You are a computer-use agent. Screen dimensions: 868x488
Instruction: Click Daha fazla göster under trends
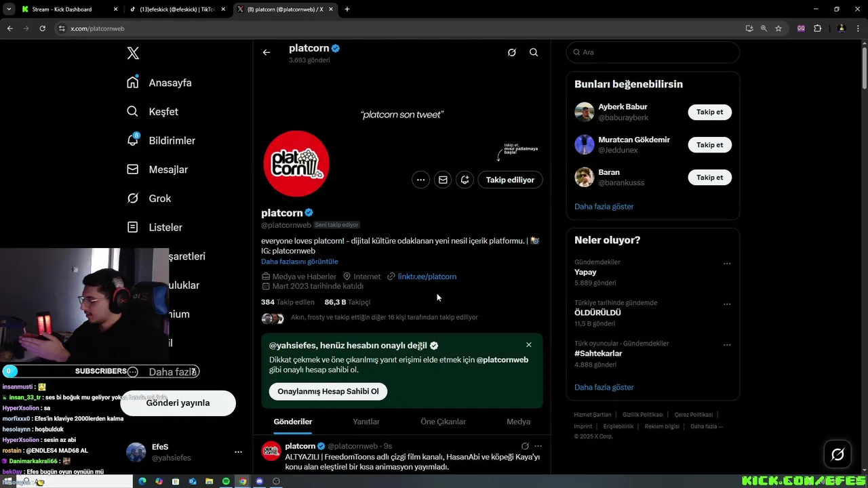(604, 388)
